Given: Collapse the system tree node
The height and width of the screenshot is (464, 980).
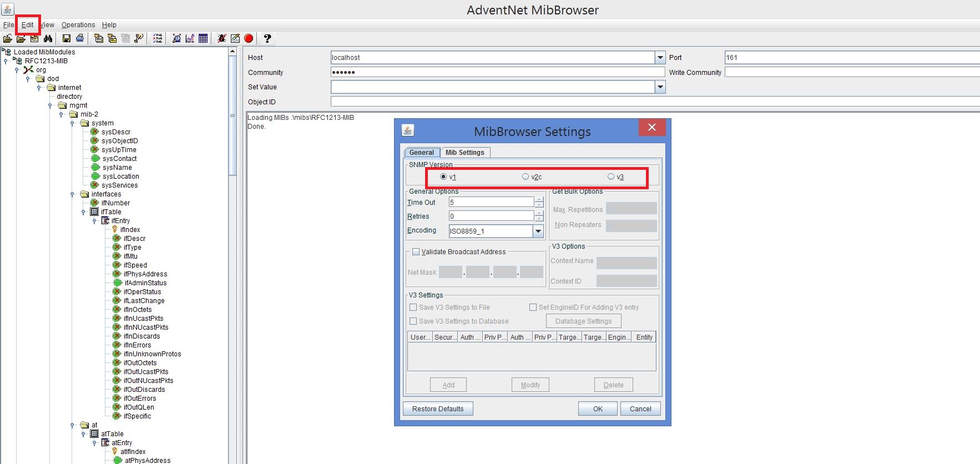Looking at the screenshot, I should click(x=72, y=123).
